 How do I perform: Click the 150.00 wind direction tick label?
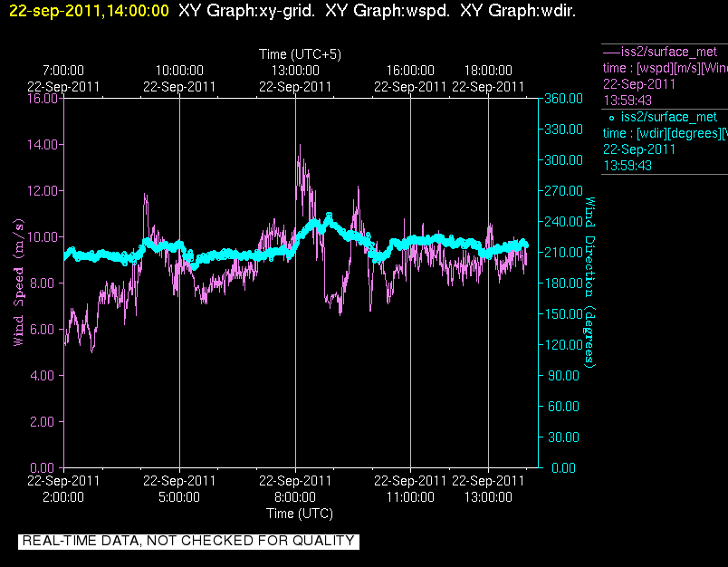(x=563, y=314)
